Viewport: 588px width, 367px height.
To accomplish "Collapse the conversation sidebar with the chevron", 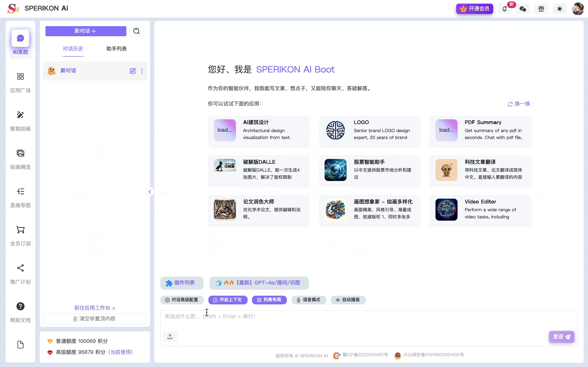I will pos(150,192).
